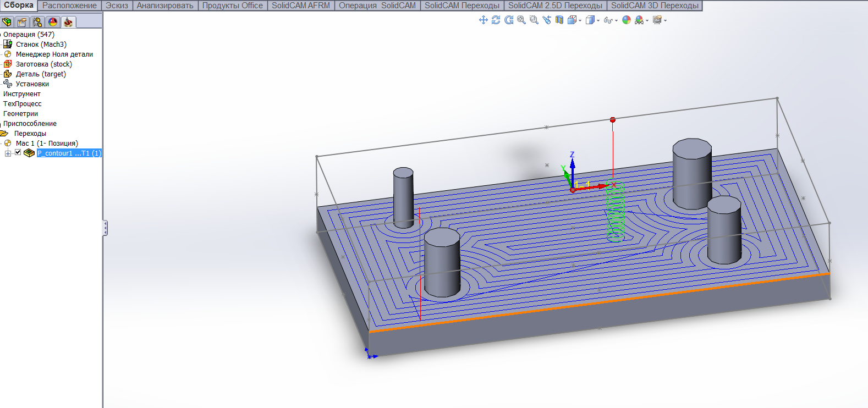Uncheck the P_contour1 operation checkbox
This screenshot has width=868, height=408.
point(18,153)
